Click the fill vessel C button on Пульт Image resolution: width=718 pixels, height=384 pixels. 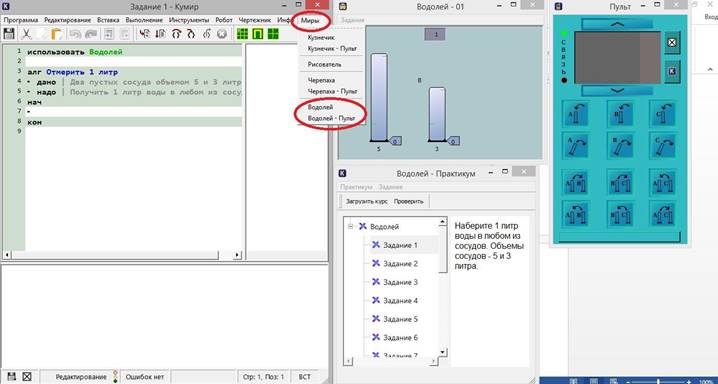(662, 114)
